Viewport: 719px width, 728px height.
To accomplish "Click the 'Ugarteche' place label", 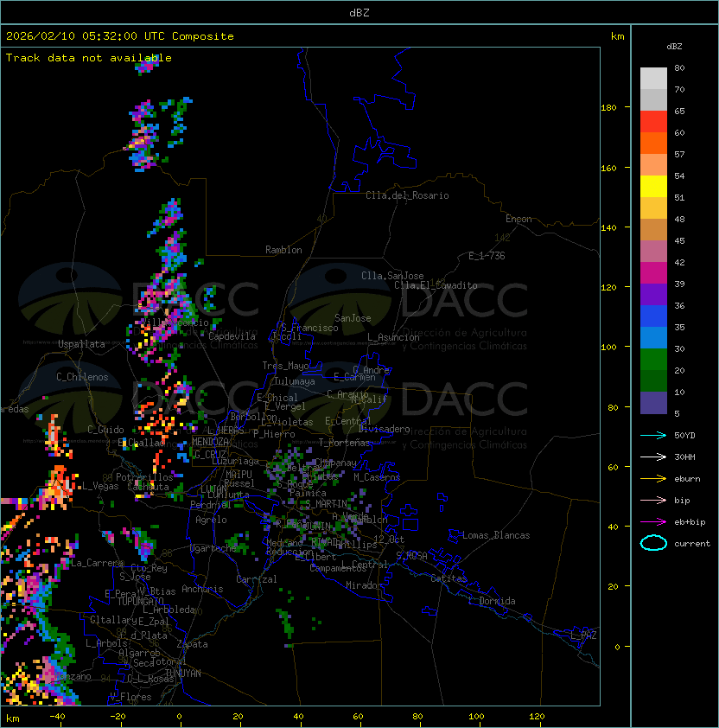I will 213,548.
